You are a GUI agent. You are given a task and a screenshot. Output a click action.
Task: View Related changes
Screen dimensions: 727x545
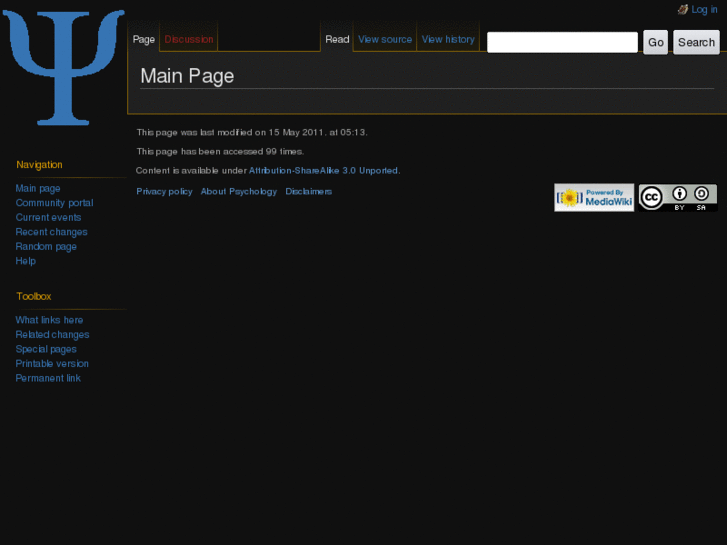click(x=52, y=334)
